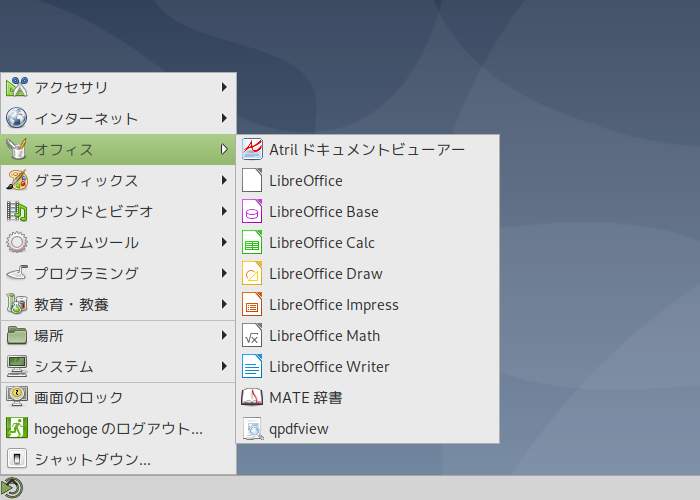
Task: Select the 画面のロック entry
Action: pos(118,397)
